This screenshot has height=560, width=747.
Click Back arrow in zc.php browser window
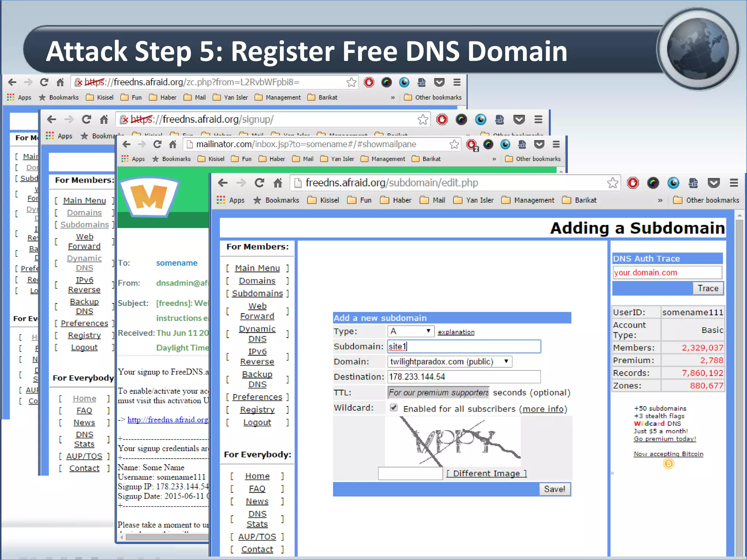12,82
